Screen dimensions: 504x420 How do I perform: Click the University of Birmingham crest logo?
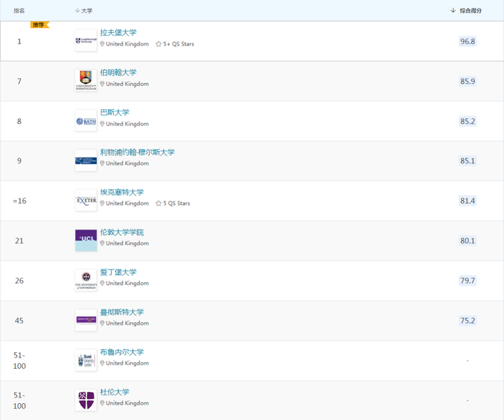(86, 80)
